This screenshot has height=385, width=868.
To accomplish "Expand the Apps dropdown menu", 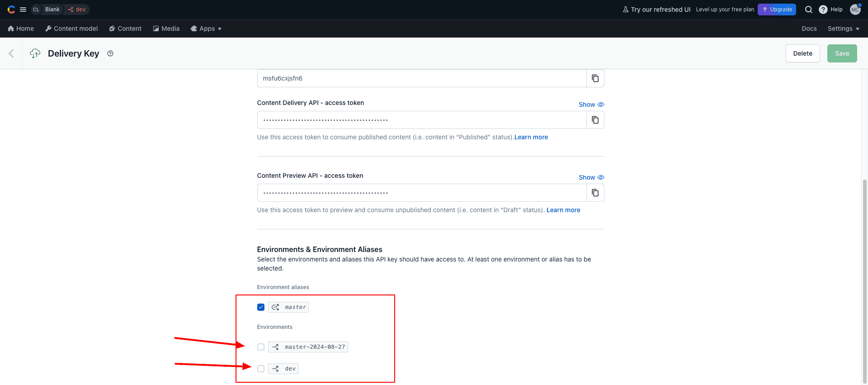I will tap(206, 29).
